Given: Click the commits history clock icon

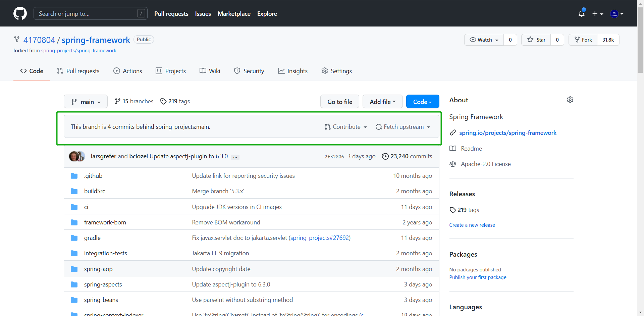Looking at the screenshot, I should 385,156.
